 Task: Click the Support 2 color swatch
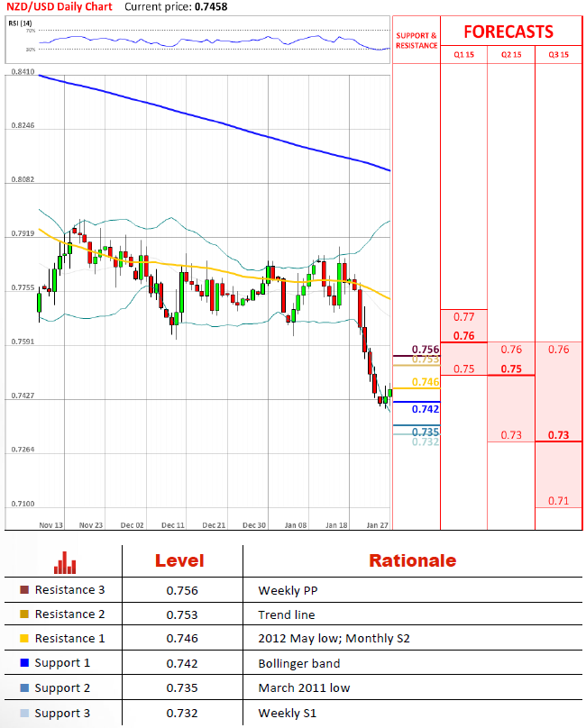click(x=24, y=687)
